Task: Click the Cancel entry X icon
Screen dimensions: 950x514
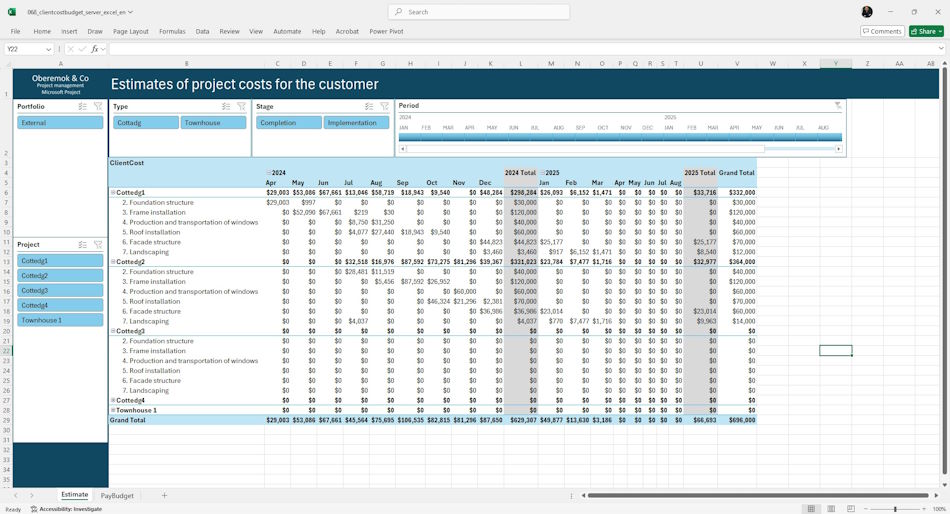Action: tap(70, 49)
